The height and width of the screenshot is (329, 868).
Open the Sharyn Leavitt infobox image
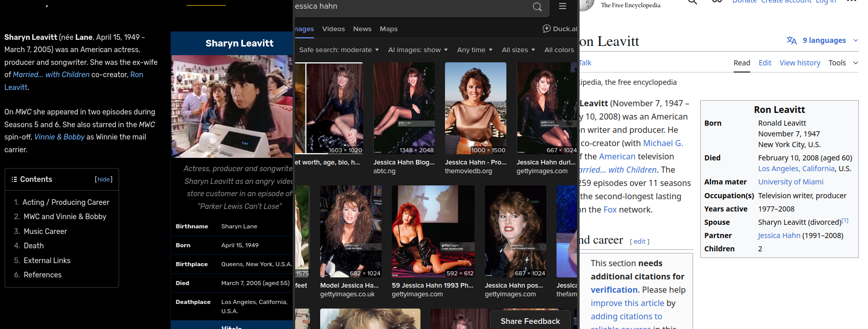click(232, 106)
